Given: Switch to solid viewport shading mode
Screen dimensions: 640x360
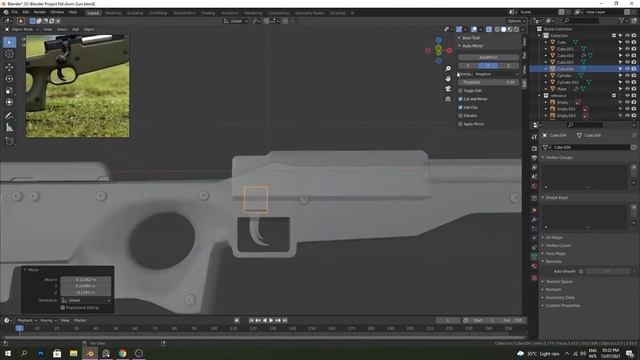Looking at the screenshot, I should pos(503,29).
